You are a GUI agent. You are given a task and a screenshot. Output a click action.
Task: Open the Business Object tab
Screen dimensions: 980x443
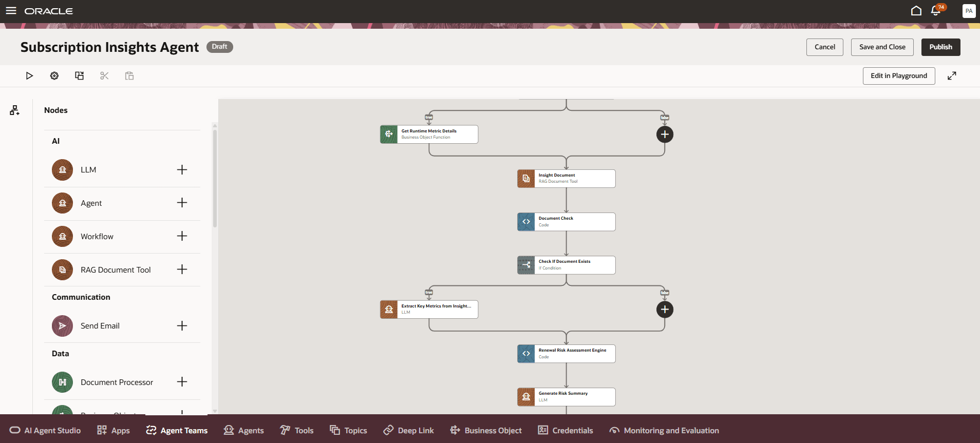click(x=486, y=431)
